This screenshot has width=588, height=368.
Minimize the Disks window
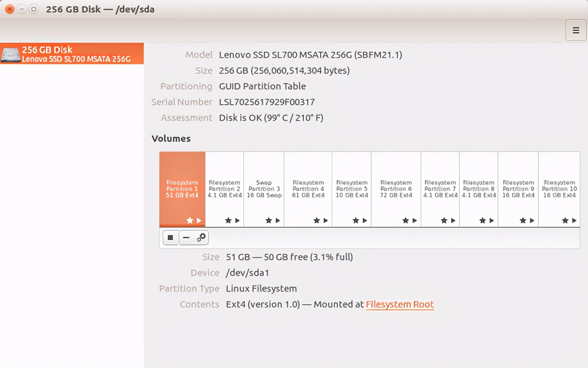point(22,9)
